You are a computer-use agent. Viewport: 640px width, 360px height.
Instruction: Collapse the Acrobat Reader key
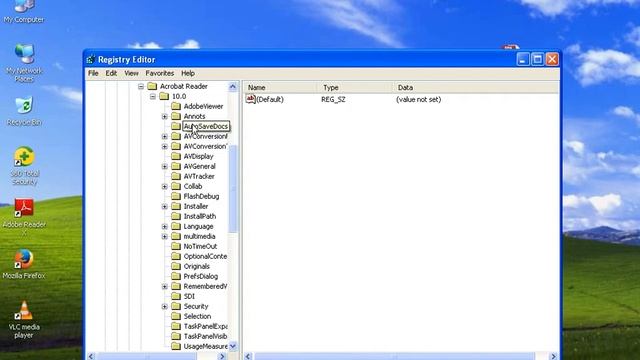141,87
